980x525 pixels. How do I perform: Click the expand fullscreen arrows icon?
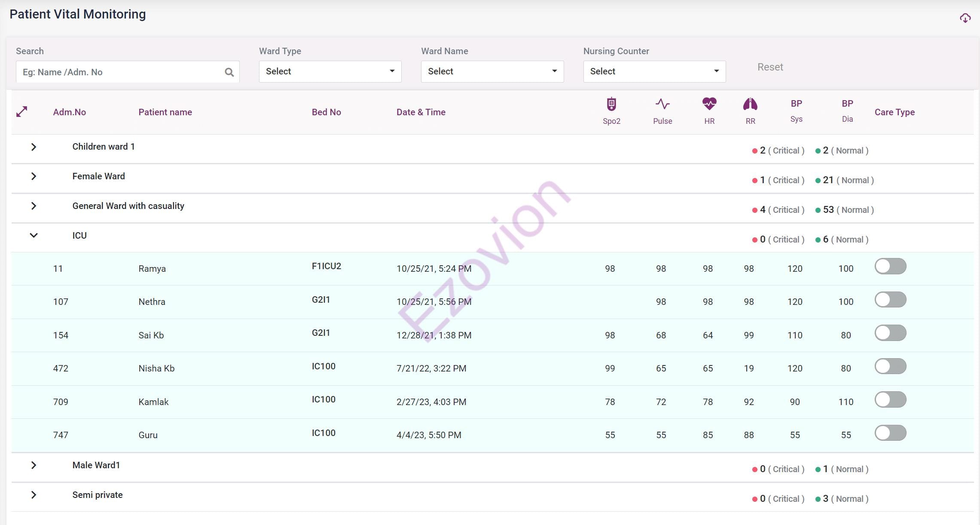(22, 112)
